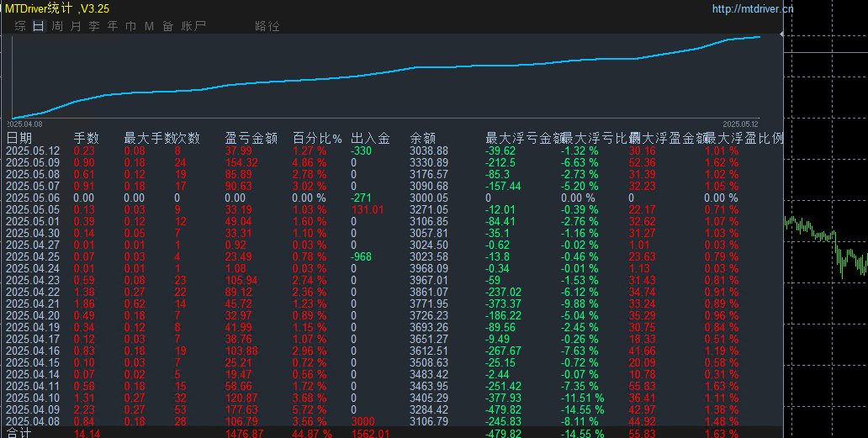Select the 2025.05.01 date cell
Viewport: 868px width, 438px height.
(33, 221)
